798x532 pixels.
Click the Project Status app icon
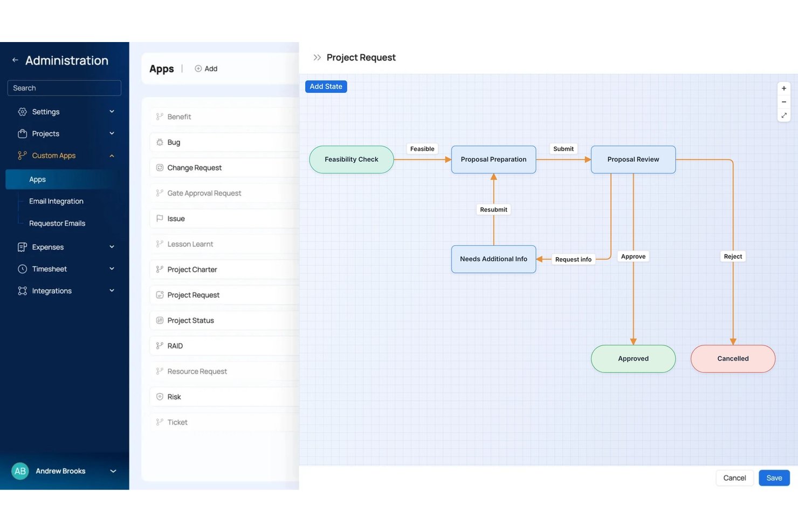[160, 320]
